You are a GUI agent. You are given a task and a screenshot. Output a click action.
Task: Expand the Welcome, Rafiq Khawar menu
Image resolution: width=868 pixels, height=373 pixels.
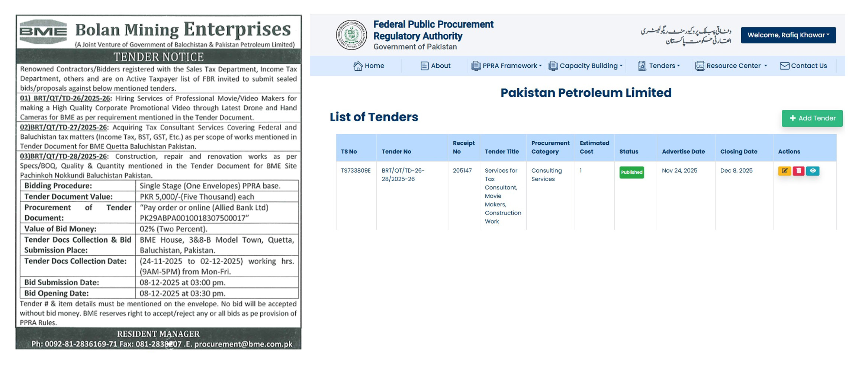tap(788, 35)
